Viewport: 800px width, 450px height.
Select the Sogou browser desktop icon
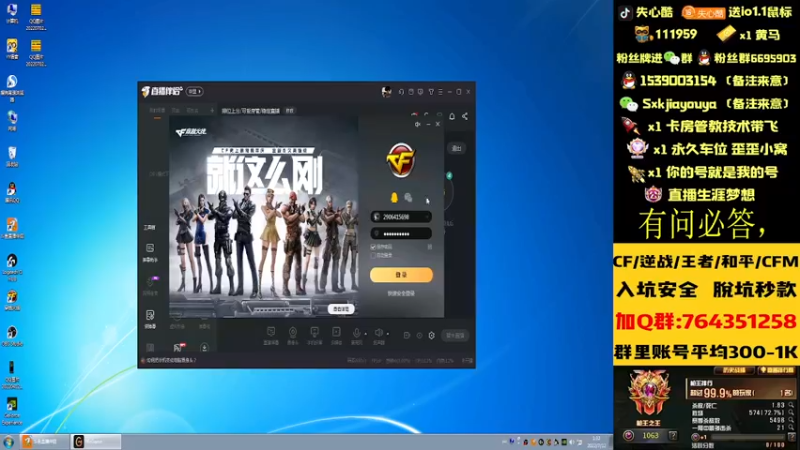point(12,88)
